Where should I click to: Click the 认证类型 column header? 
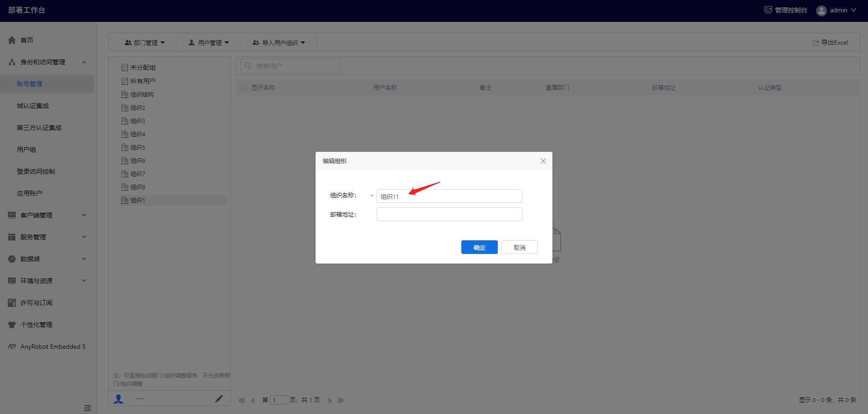(770, 88)
